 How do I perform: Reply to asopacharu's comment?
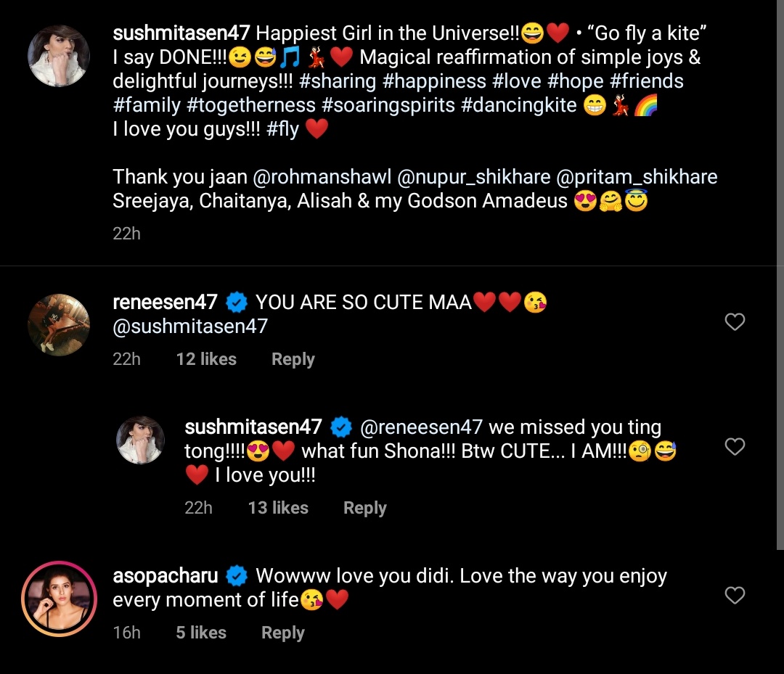click(x=282, y=633)
